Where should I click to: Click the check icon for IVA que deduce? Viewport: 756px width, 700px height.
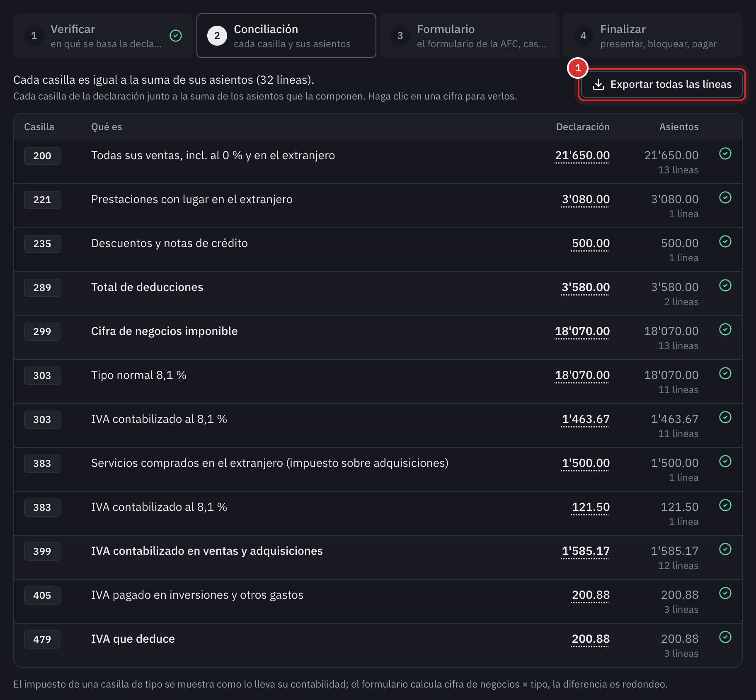tap(725, 637)
